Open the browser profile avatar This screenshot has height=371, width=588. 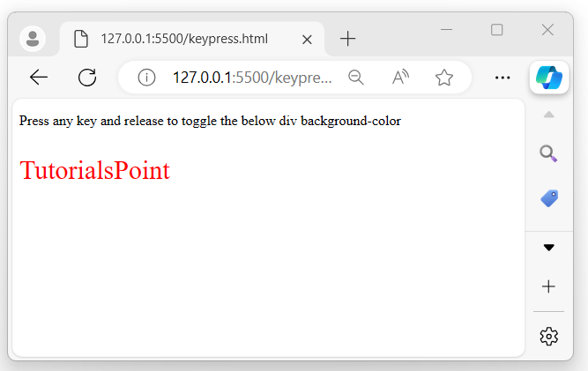point(33,39)
